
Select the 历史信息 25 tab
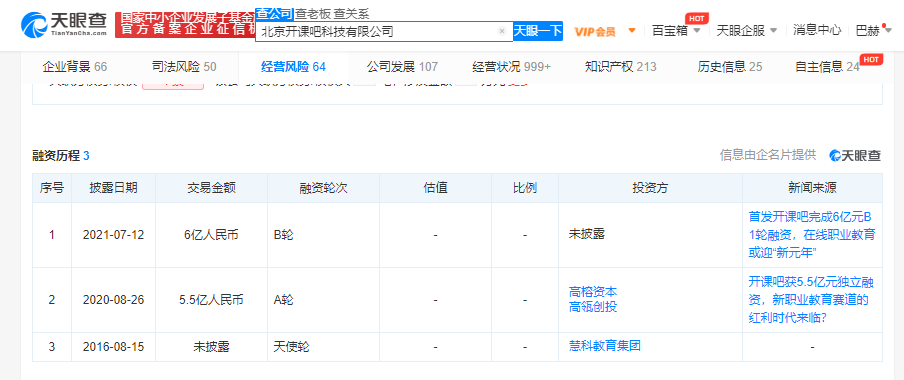[730, 67]
